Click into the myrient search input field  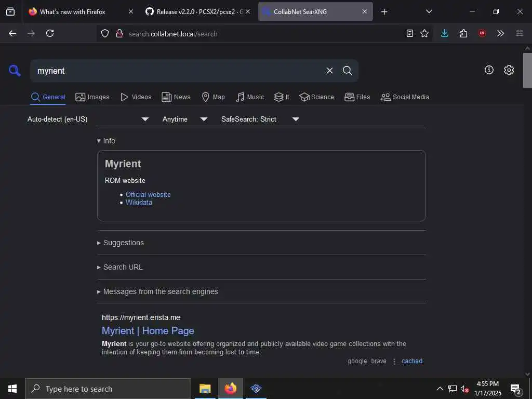178,71
